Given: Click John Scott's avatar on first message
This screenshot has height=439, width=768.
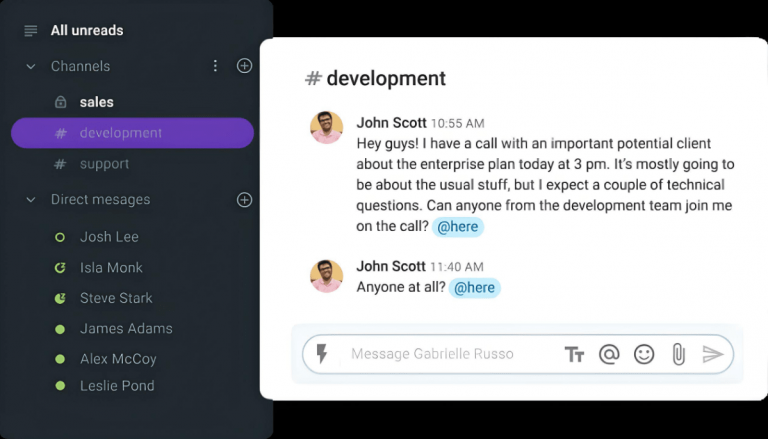Looking at the screenshot, I should click(326, 127).
